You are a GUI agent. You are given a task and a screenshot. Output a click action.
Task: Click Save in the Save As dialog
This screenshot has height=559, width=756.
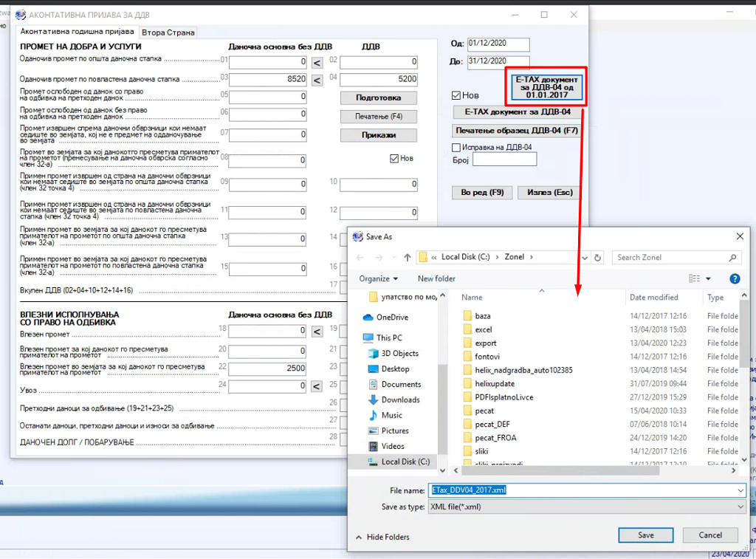coord(645,535)
